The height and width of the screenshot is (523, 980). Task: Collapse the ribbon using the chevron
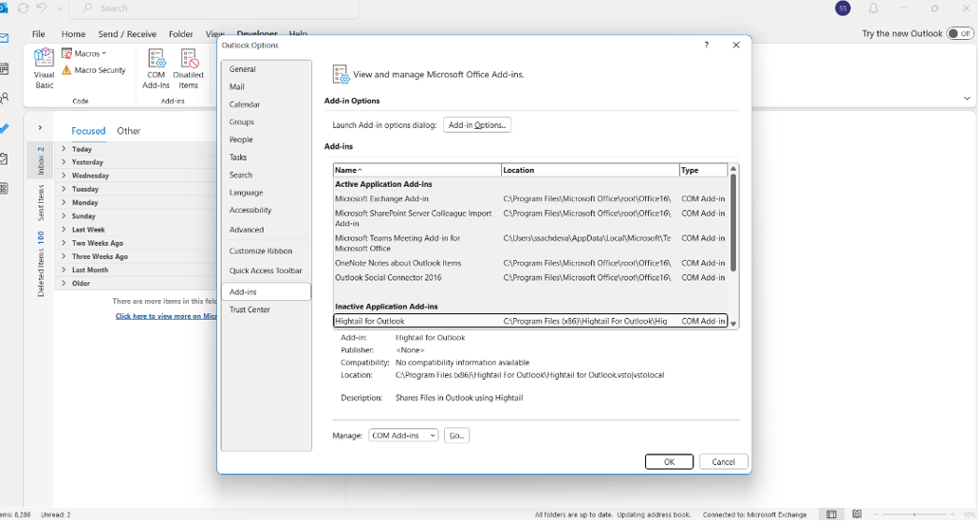click(967, 98)
